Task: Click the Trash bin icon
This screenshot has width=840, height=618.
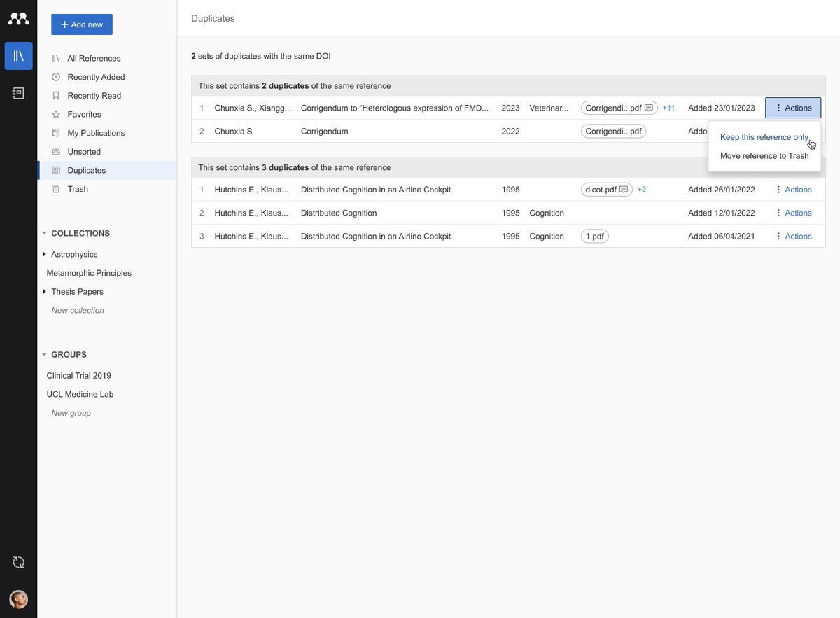Action: [x=56, y=189]
